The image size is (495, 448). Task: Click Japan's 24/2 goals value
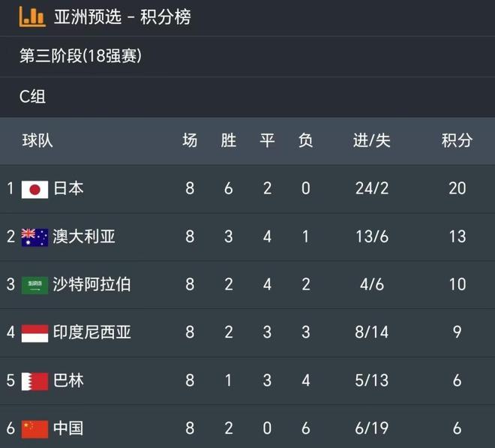[x=372, y=188]
